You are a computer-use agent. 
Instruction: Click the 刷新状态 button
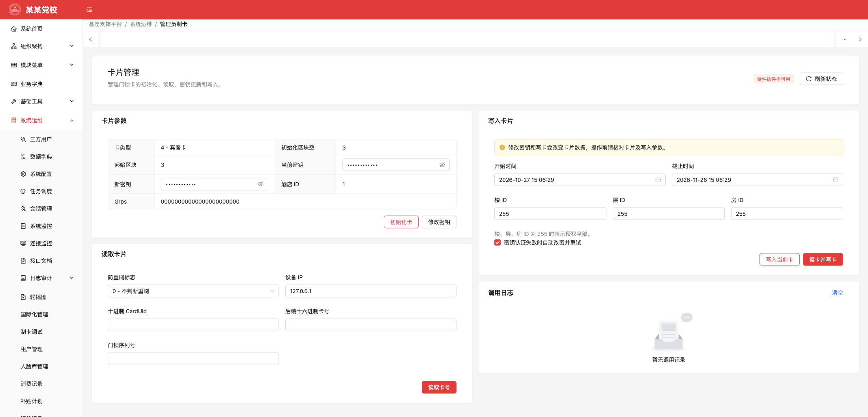click(x=821, y=79)
